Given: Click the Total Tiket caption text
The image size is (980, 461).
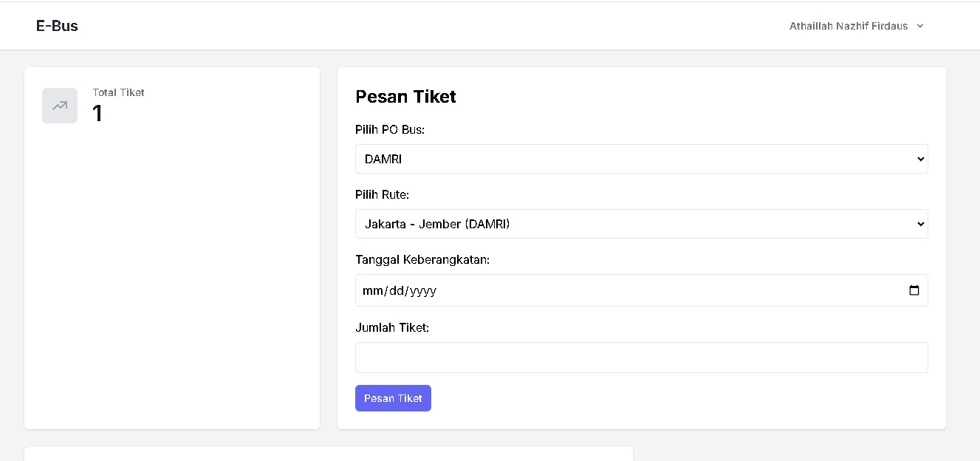Looking at the screenshot, I should [x=118, y=92].
